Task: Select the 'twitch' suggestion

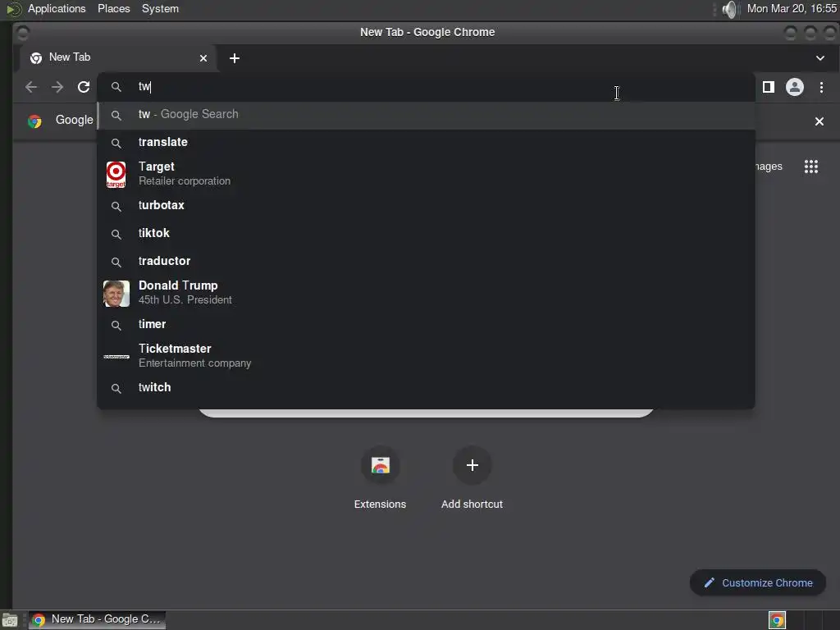Action: point(426,388)
